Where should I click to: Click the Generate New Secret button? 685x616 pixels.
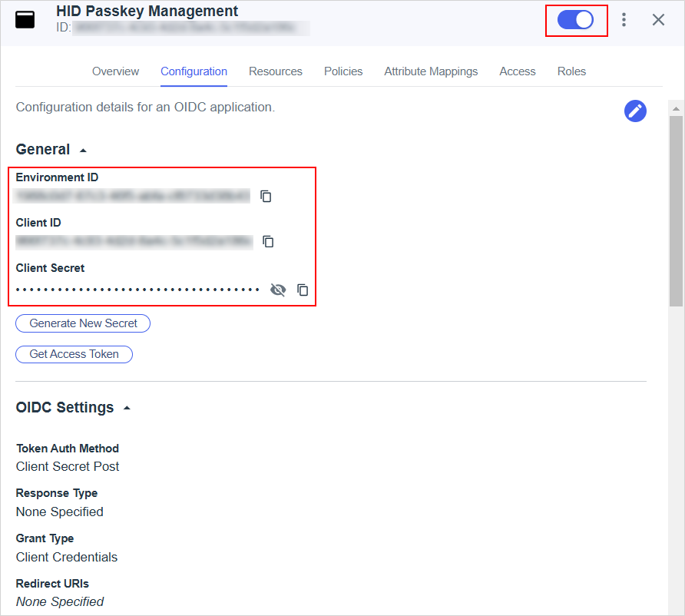point(83,323)
